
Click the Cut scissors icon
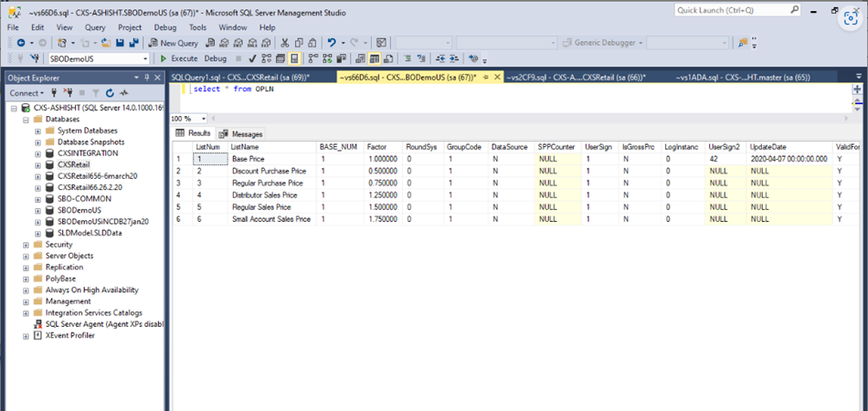284,43
